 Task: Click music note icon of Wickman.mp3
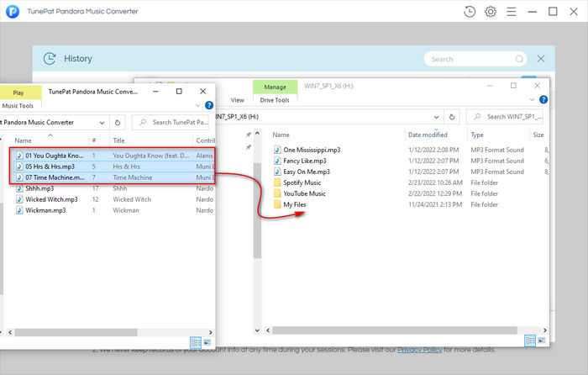[19, 210]
